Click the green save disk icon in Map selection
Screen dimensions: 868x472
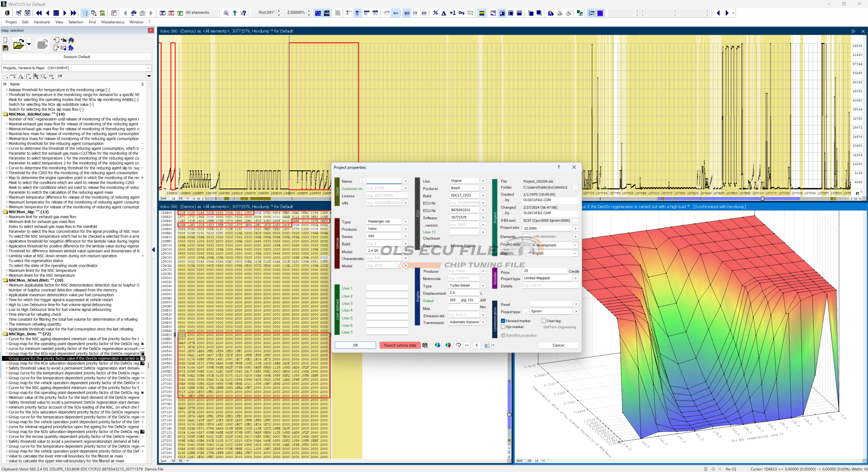tap(5, 48)
